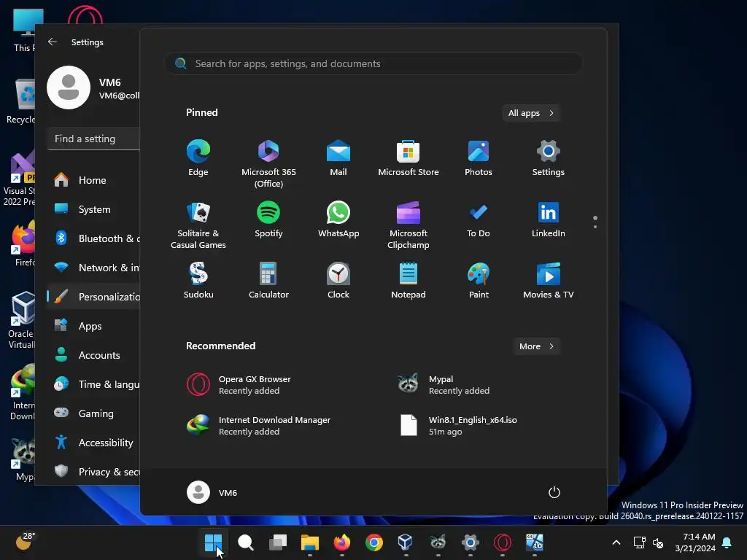Screen dimensions: 747x560
Task: Open LinkedIn pinned app
Action: click(549, 219)
